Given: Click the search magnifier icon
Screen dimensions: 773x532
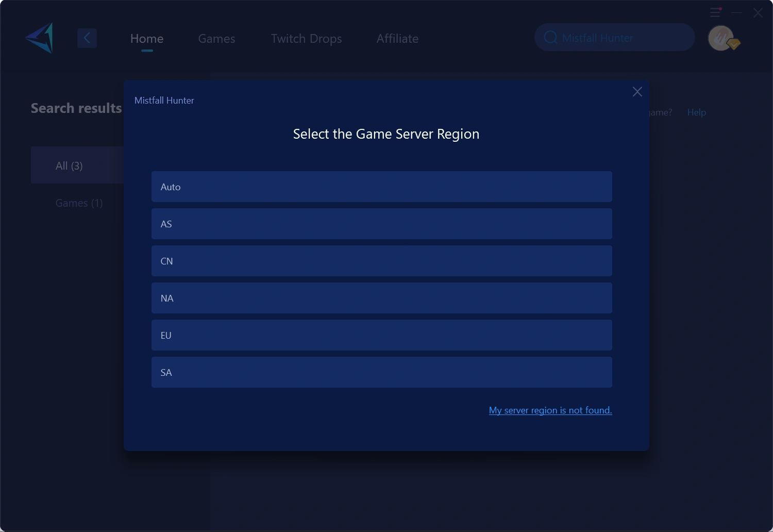Looking at the screenshot, I should [x=550, y=38].
